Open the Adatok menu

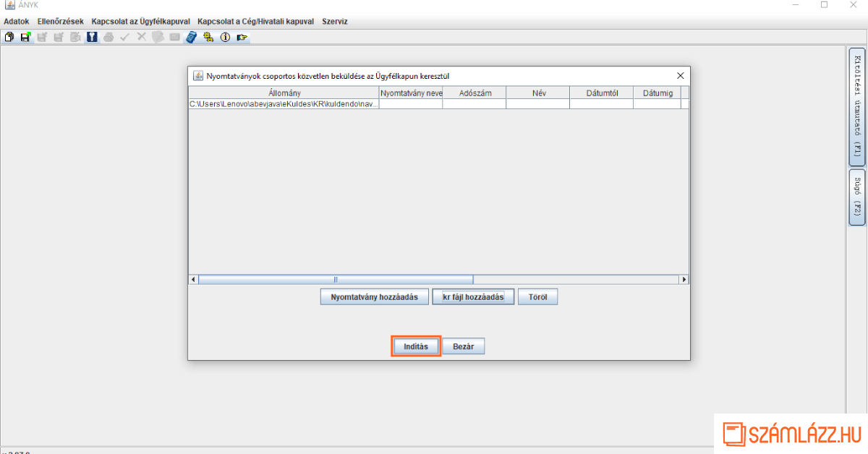pyautogui.click(x=17, y=22)
